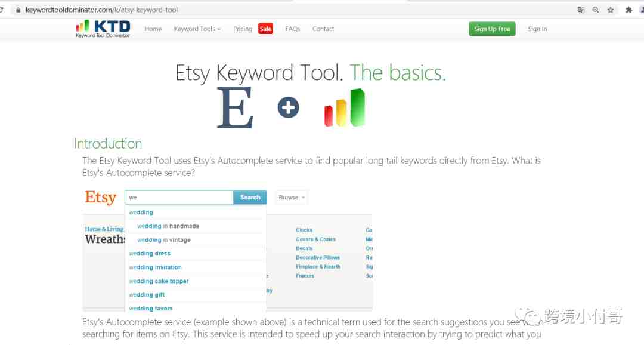Open the Pricing page
This screenshot has width=644, height=345.
coord(243,29)
